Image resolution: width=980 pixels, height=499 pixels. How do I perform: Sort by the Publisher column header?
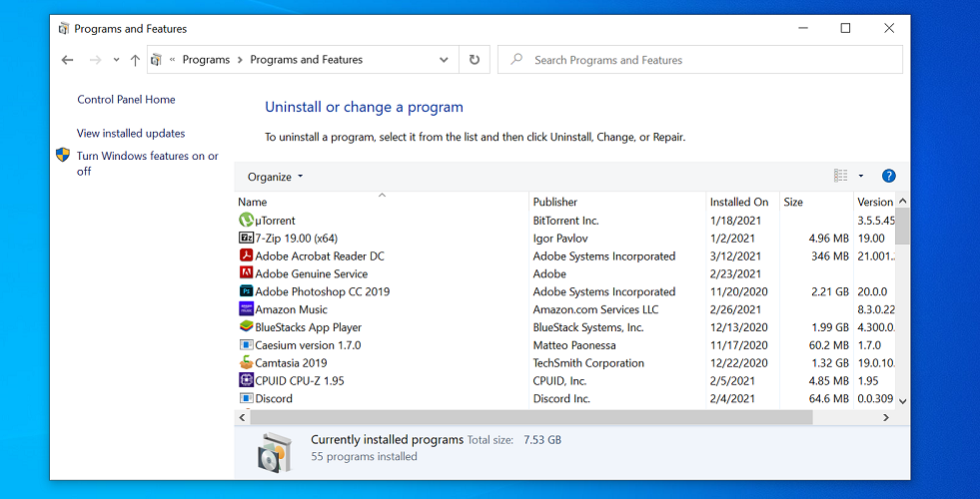pos(555,202)
